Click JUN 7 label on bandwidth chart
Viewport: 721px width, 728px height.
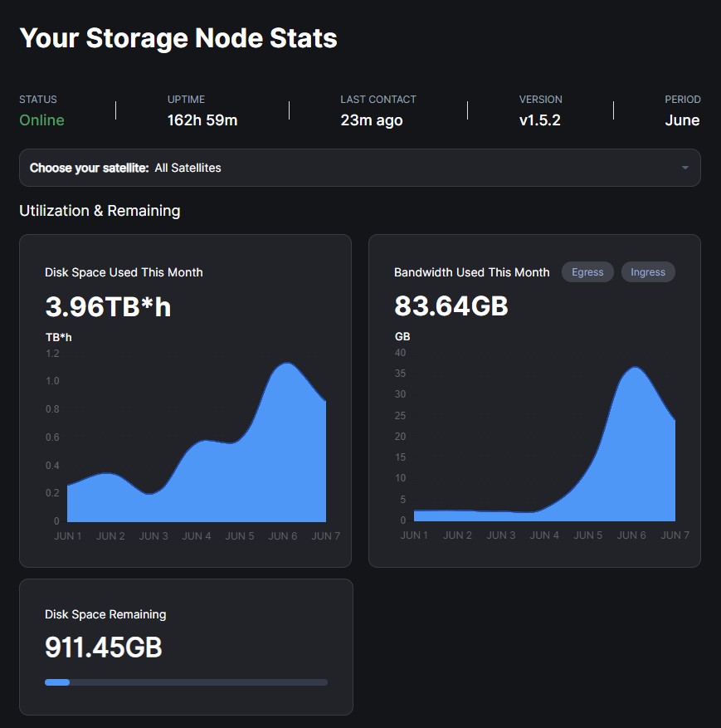tap(675, 535)
